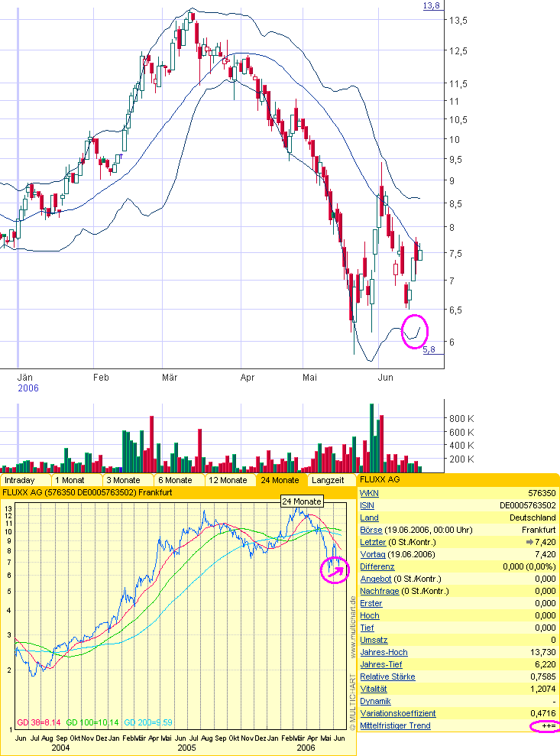
Task: Click the 2006 year label under Jän
Action: coord(28,388)
